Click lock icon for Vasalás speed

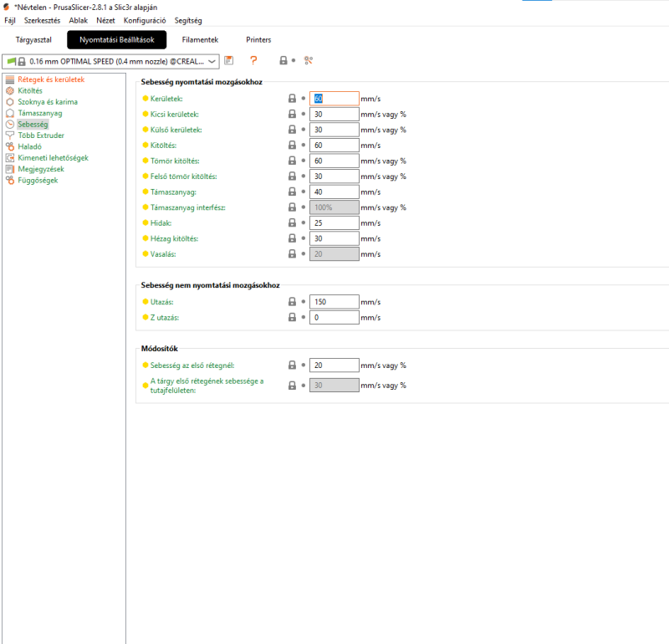click(x=292, y=253)
